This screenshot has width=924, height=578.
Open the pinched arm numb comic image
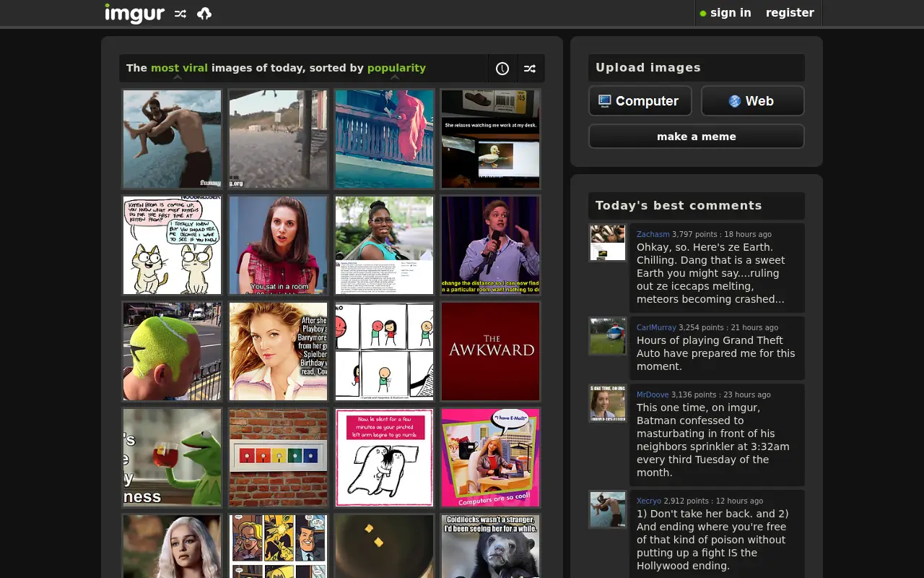click(385, 457)
